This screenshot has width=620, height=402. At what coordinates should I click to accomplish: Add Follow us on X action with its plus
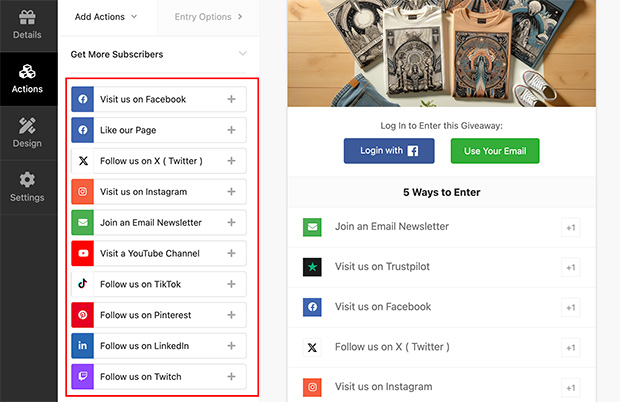[231, 161]
